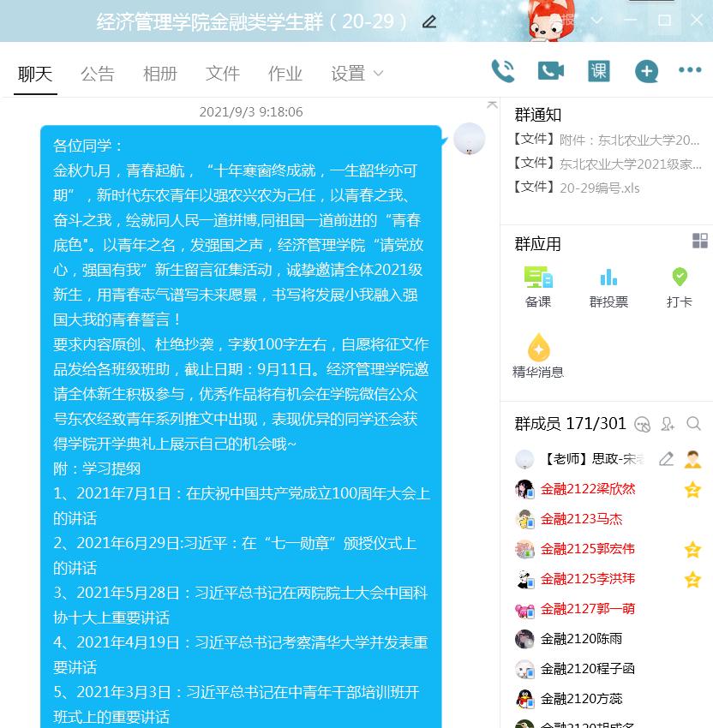Viewport: 713px width, 728px height.
Task: Open the 备课 group app
Action: click(x=538, y=286)
